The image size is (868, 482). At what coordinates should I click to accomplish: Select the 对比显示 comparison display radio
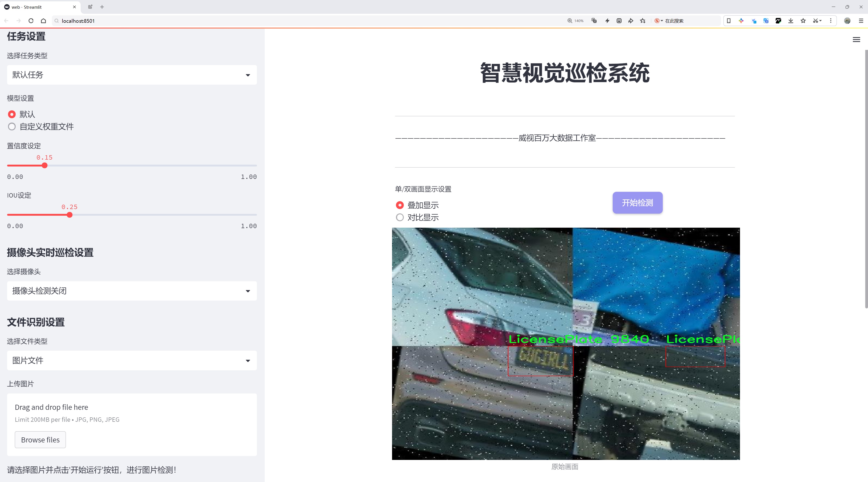pyautogui.click(x=400, y=217)
